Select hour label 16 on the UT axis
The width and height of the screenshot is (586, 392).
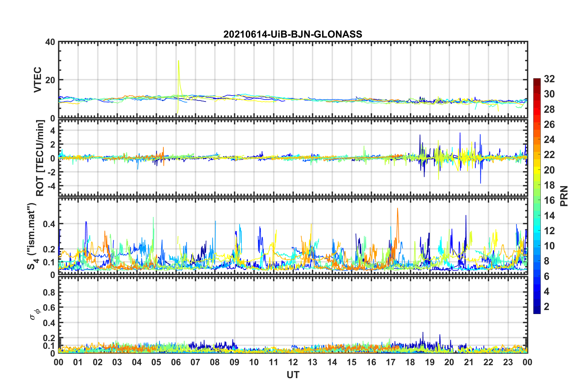(371, 362)
